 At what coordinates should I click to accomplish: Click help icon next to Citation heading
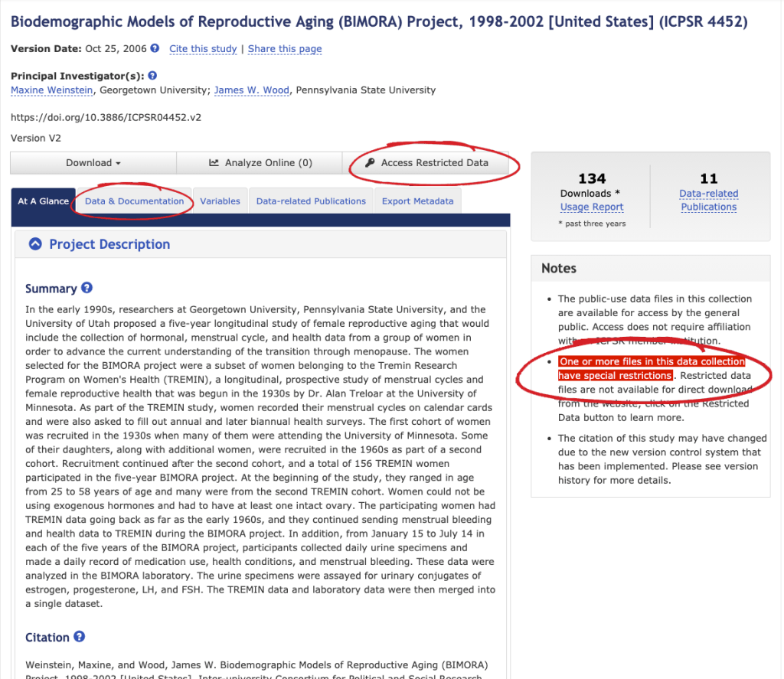pos(79,637)
